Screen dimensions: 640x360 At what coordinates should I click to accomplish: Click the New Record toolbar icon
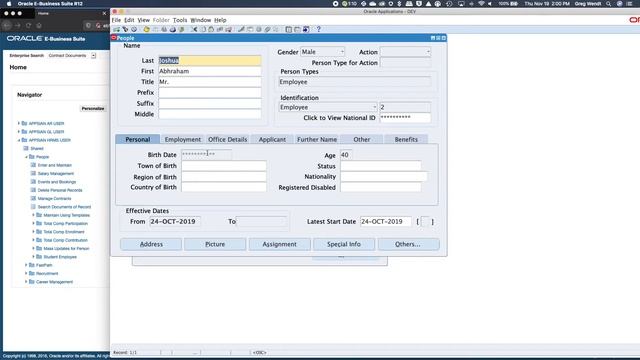(x=117, y=29)
